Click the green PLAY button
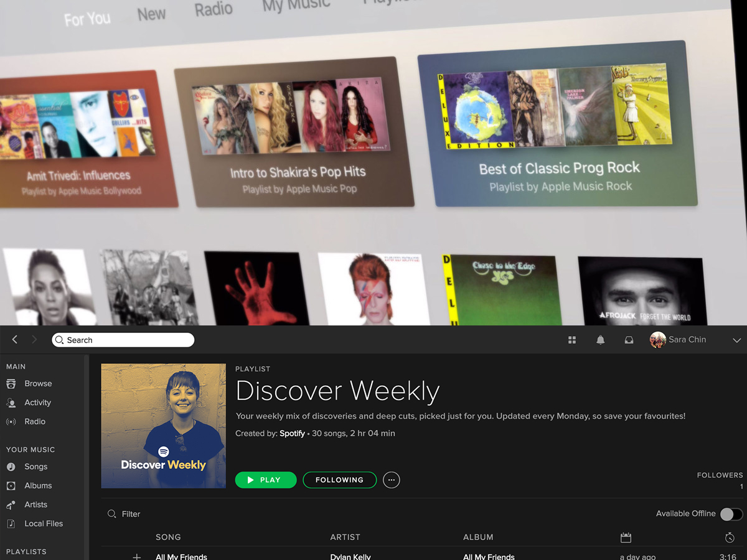747x560 pixels. tap(266, 480)
